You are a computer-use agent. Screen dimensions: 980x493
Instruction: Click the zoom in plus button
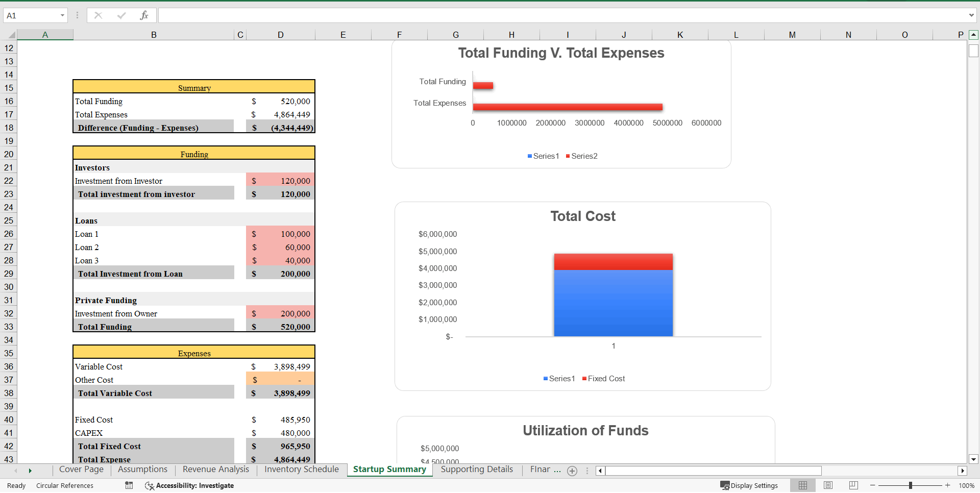948,485
